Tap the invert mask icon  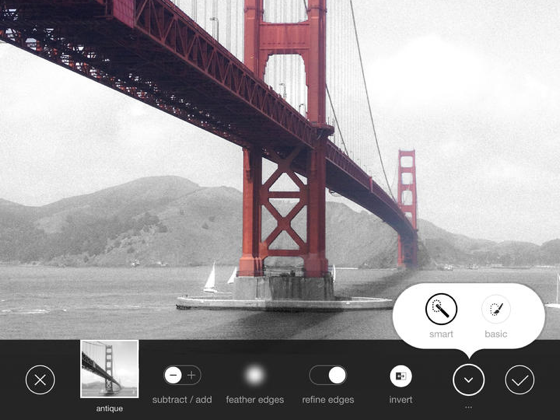[x=400, y=376]
